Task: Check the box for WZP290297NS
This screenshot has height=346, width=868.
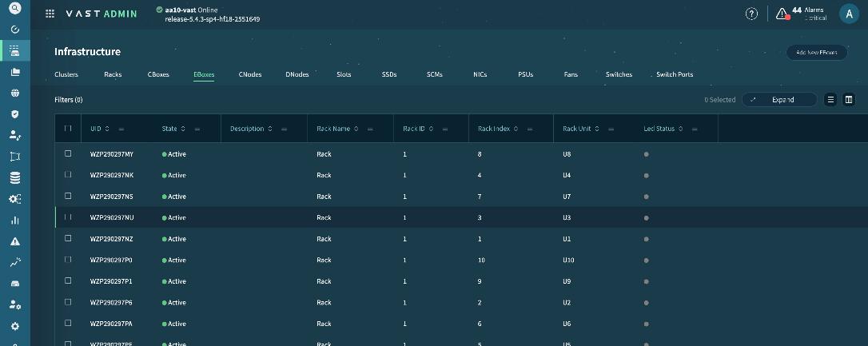Action: click(68, 196)
